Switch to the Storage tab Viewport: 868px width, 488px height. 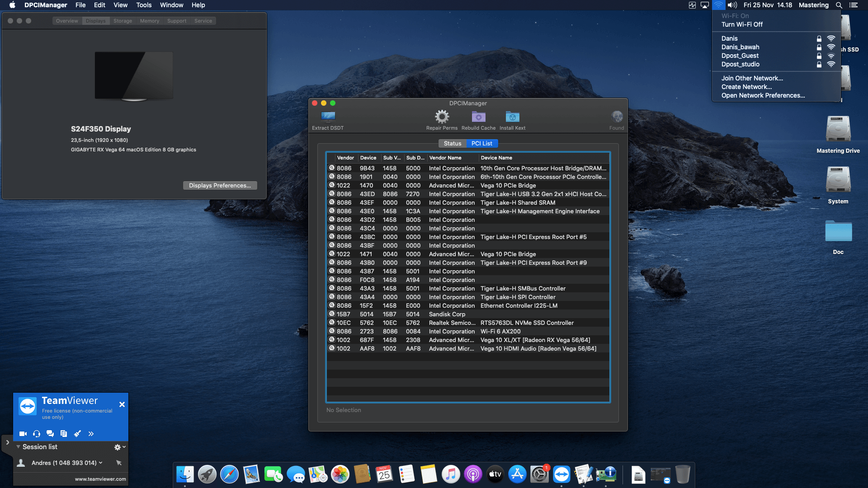tap(123, 21)
